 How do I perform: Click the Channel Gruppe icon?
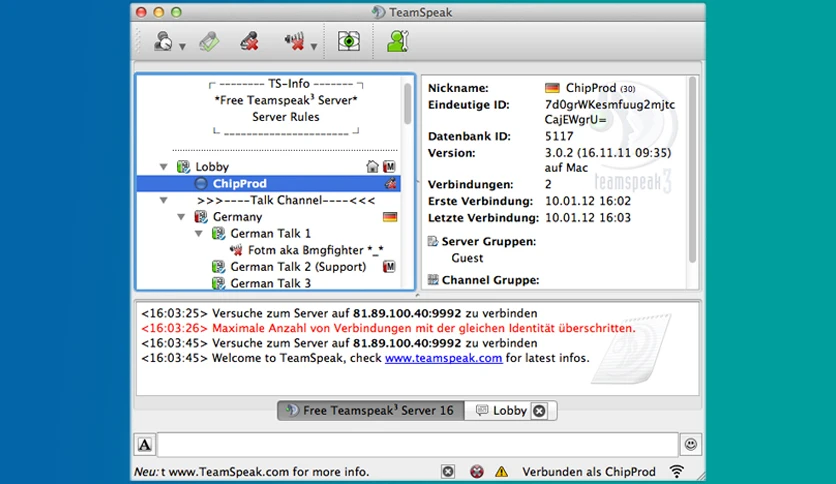[x=433, y=280]
